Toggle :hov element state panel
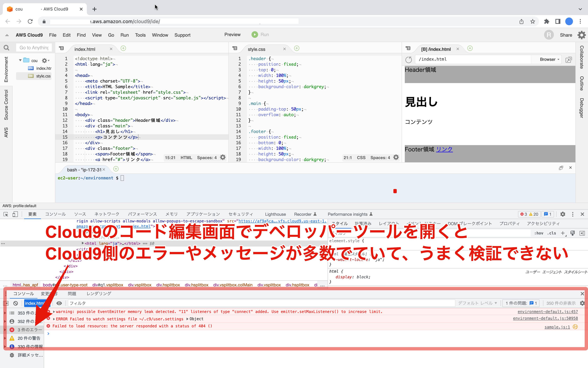The width and height of the screenshot is (588, 368). 539,233
